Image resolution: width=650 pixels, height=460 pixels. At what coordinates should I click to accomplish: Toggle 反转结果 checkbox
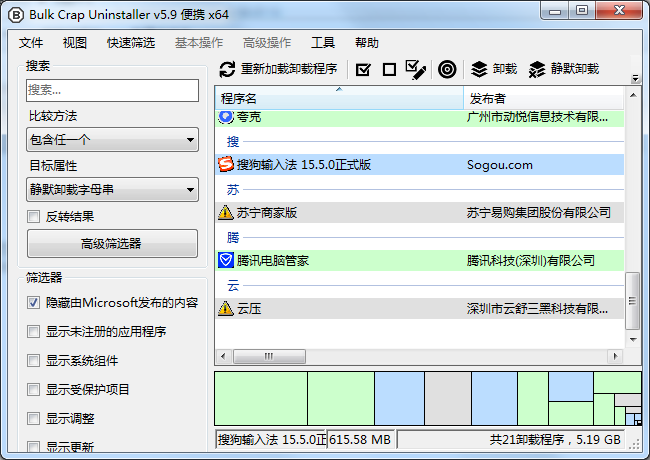click(34, 216)
